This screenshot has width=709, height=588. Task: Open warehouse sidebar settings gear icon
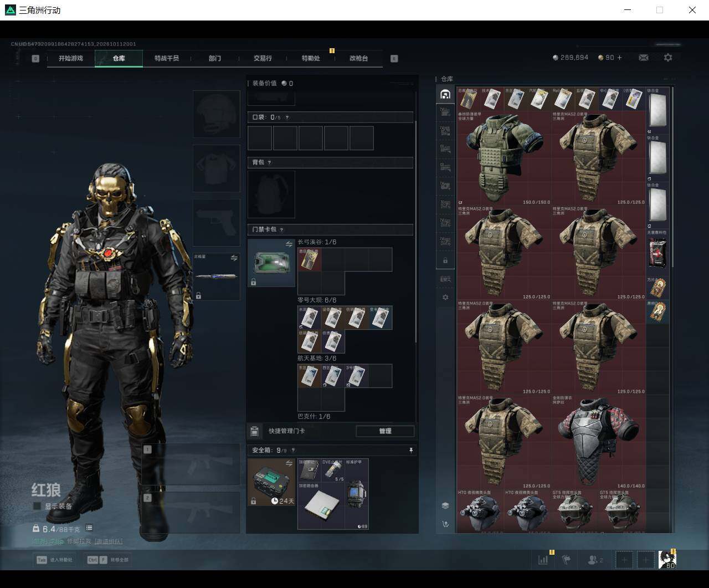[x=445, y=298]
